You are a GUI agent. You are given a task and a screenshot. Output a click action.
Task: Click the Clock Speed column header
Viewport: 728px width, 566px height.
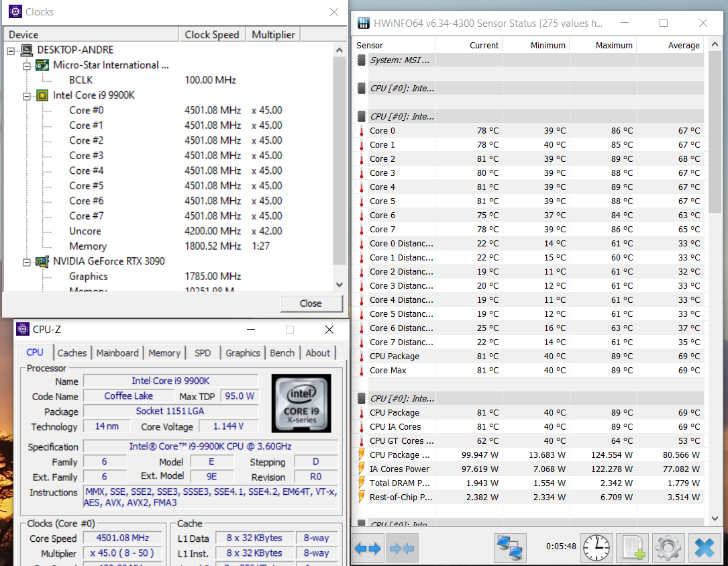[x=212, y=34]
